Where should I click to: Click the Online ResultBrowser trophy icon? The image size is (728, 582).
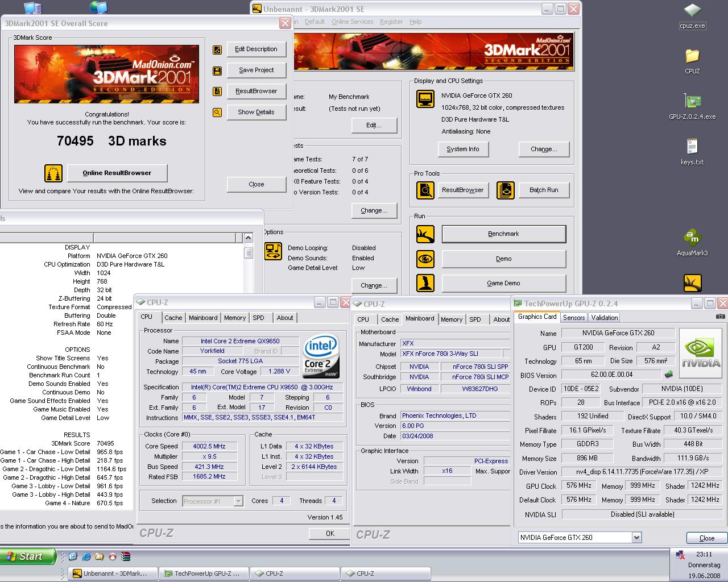tap(53, 173)
